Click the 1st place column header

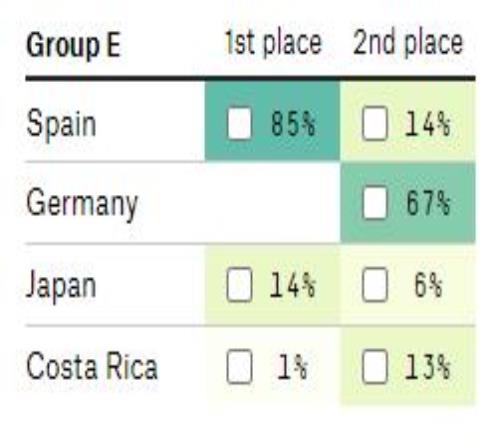coord(273,43)
